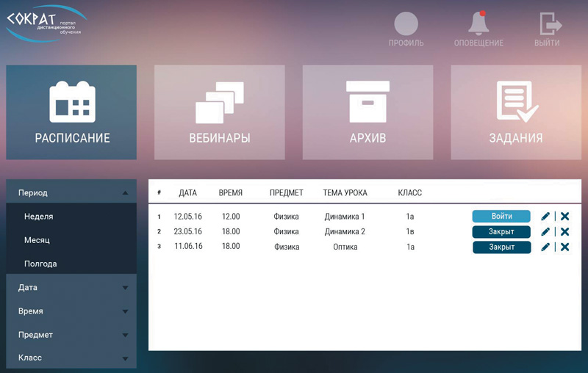Click the Сократ portal logo
The width and height of the screenshot is (588, 373).
pos(46,22)
